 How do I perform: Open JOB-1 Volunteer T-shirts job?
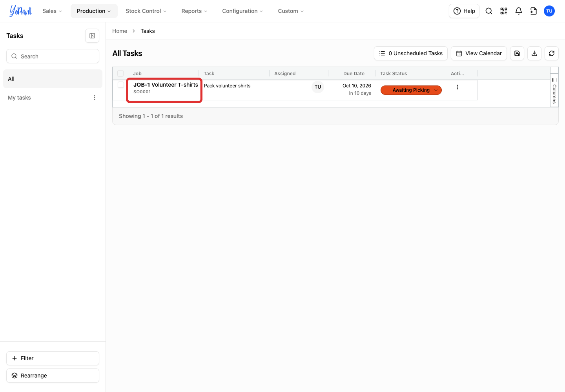pyautogui.click(x=166, y=85)
